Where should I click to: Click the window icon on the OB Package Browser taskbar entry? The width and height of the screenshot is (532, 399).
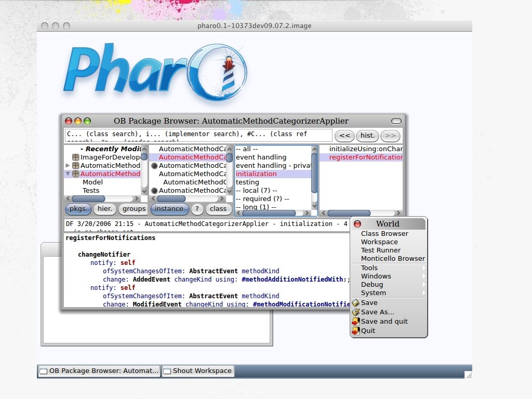click(44, 371)
